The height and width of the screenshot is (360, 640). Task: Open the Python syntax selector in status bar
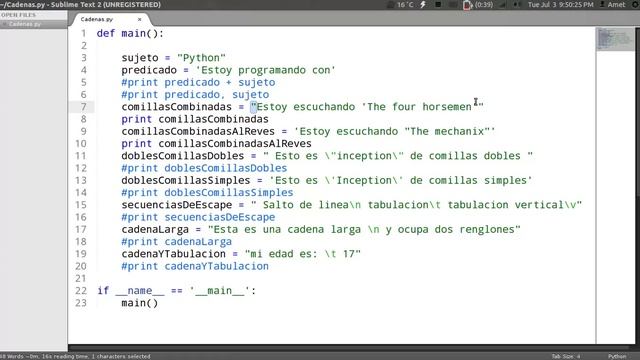617,356
